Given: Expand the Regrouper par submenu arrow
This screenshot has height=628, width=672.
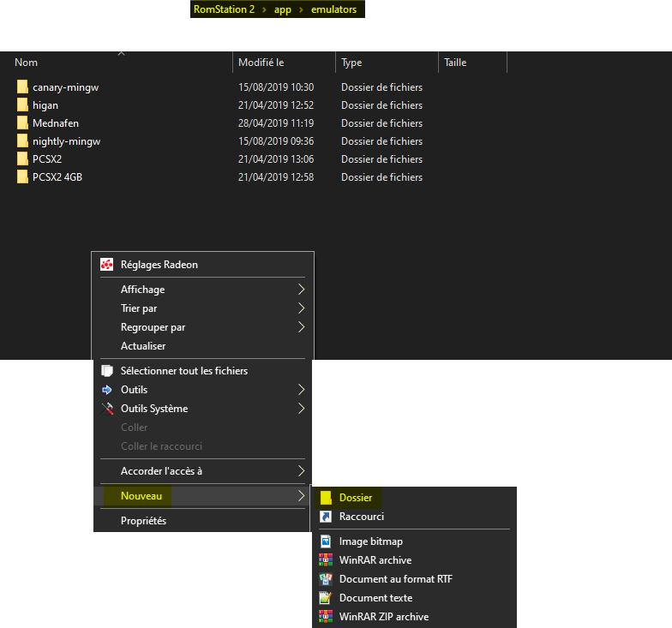Looking at the screenshot, I should pos(302,327).
